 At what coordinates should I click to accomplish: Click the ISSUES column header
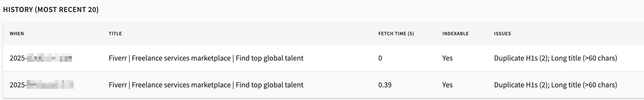point(502,34)
